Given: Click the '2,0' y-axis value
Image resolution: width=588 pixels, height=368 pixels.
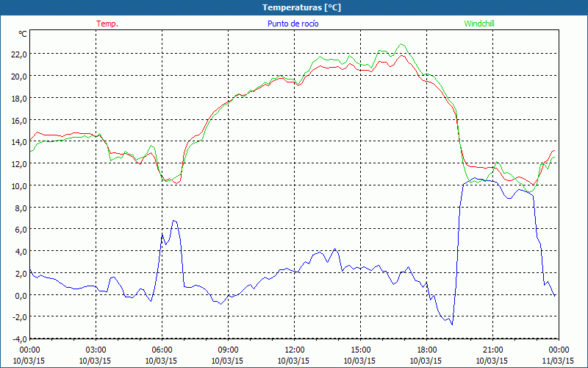Looking at the screenshot, I should coord(21,273).
